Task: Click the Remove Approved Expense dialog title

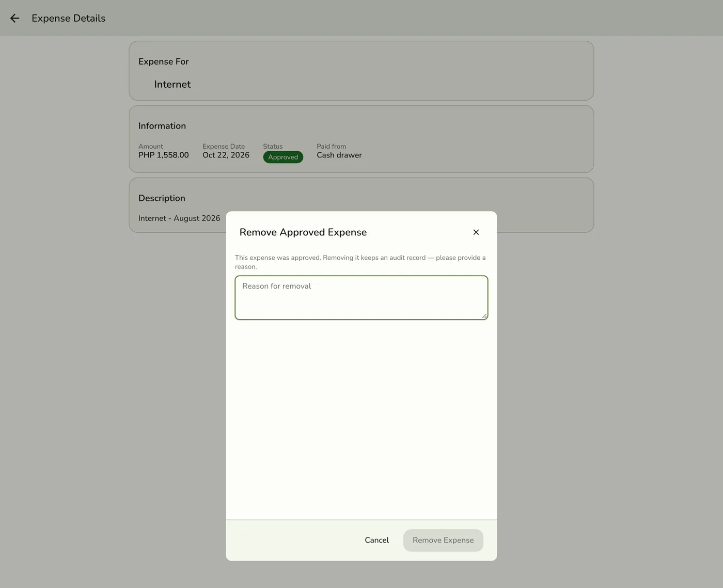Action: point(303,232)
